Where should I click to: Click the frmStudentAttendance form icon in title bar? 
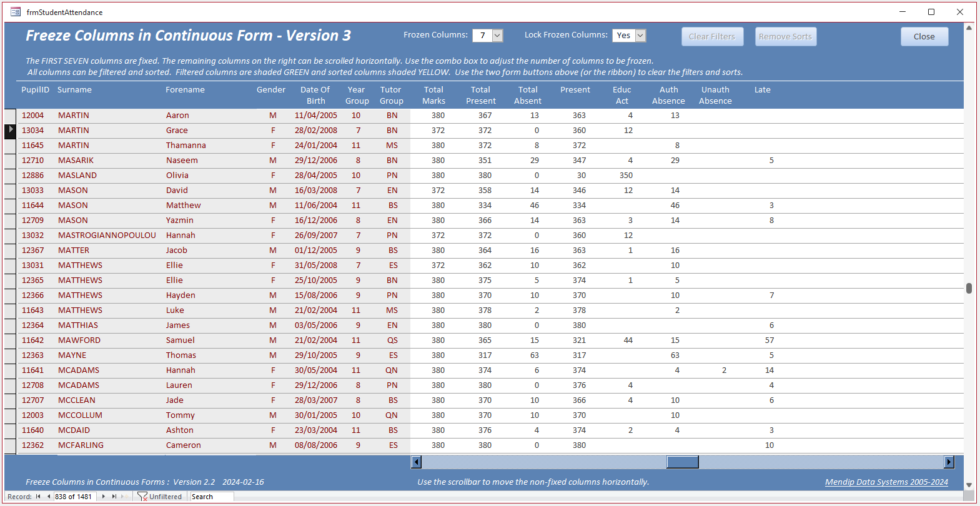[16, 12]
